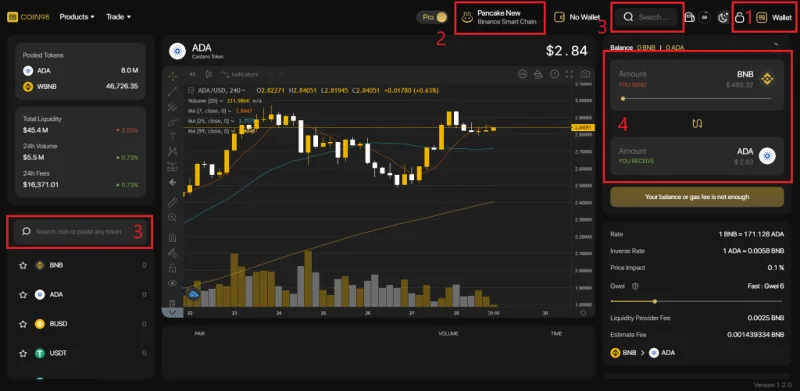The image size is (800, 391).
Task: Favorite the BNB token star
Action: pyautogui.click(x=22, y=265)
